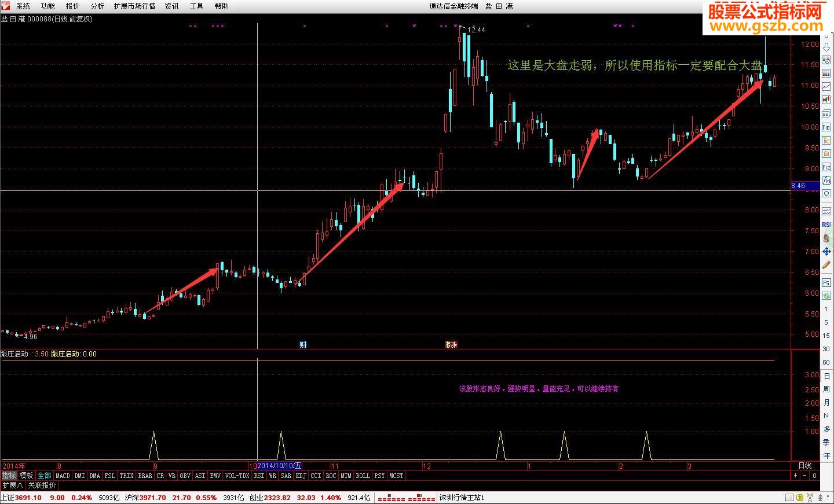Open the 功能 menu
834x504 pixels.
point(47,6)
